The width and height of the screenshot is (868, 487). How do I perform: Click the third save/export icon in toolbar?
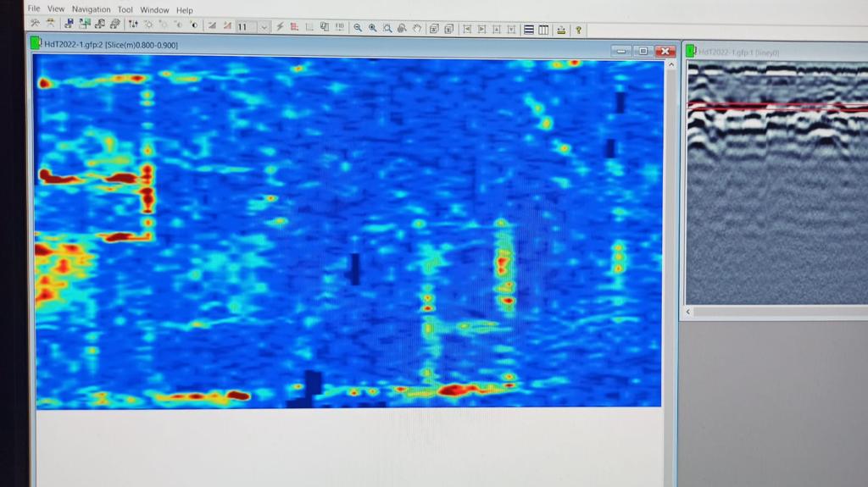[x=100, y=24]
